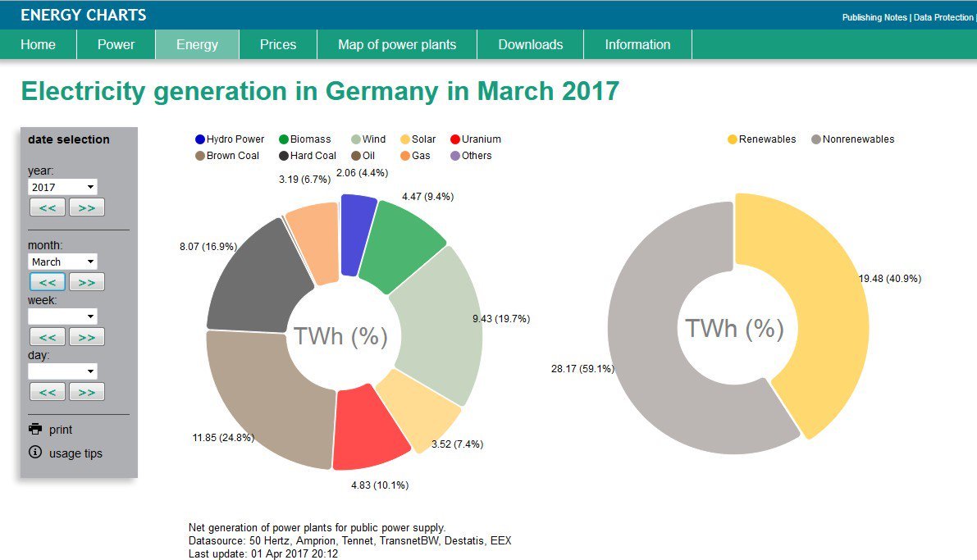The height and width of the screenshot is (560, 977).
Task: Toggle the Renewables legend entry
Action: tap(761, 139)
